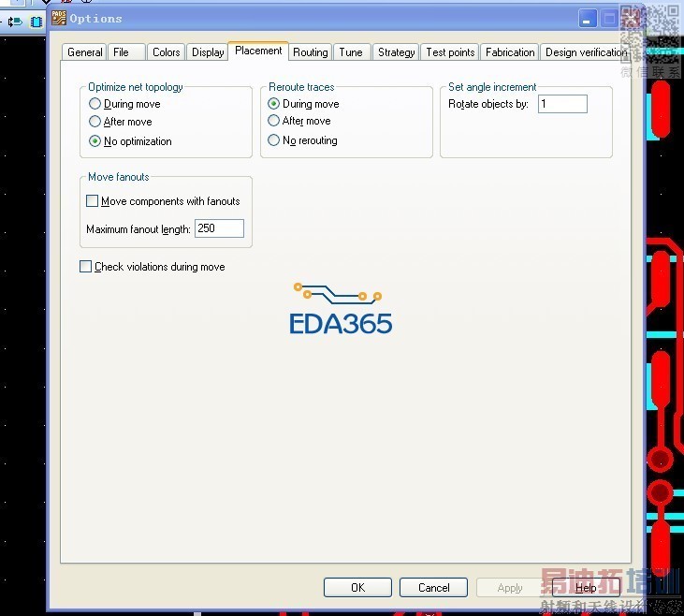Click the PADS icon in the title bar

[59, 18]
